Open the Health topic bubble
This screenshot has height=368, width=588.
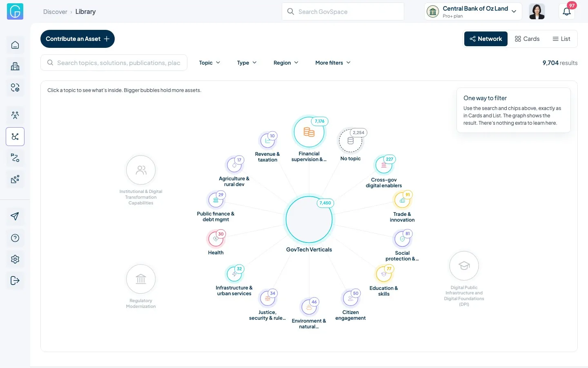(216, 239)
